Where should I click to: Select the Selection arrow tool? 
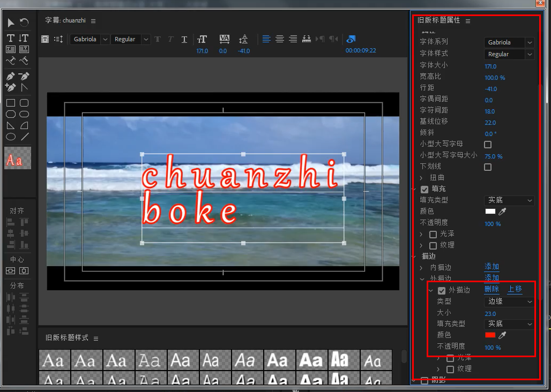coord(11,23)
